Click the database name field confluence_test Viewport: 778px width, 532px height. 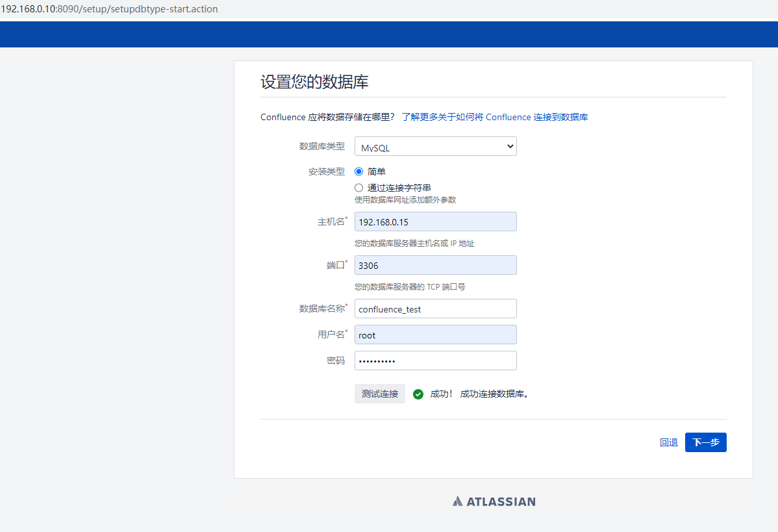435,309
